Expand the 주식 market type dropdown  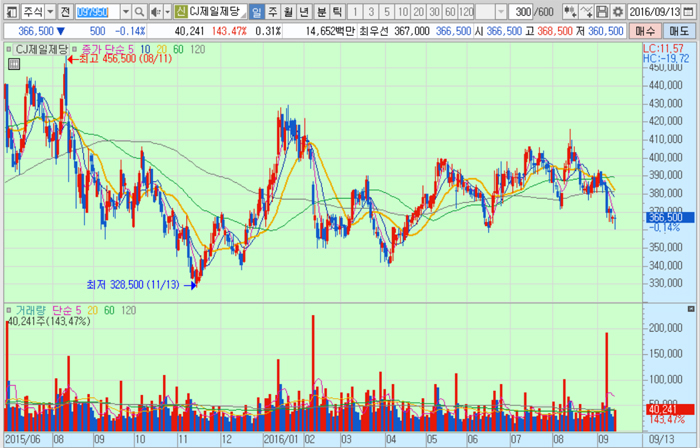(50, 12)
